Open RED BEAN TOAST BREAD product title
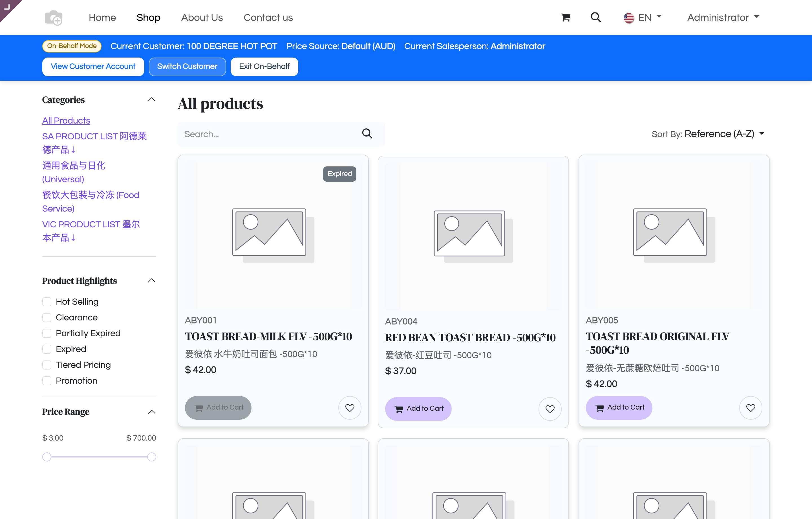812x519 pixels. 470,337
